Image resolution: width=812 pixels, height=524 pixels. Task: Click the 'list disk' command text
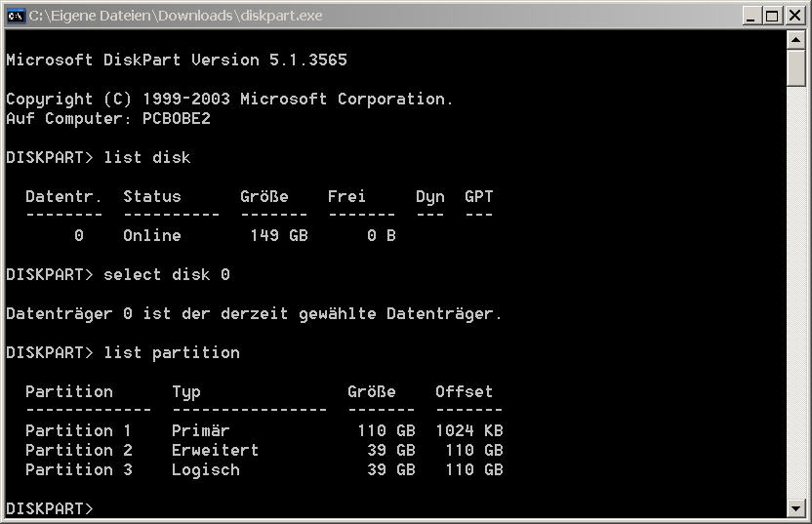tap(147, 157)
